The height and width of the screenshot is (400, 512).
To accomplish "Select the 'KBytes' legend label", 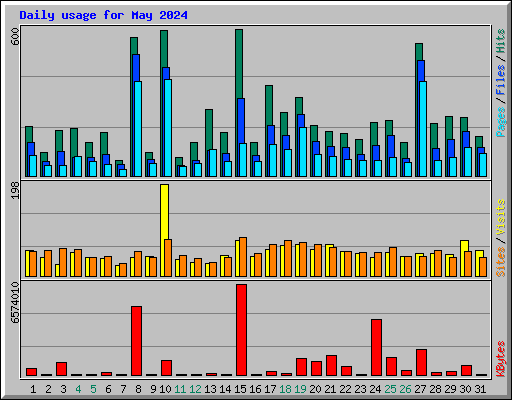I will tap(501, 359).
